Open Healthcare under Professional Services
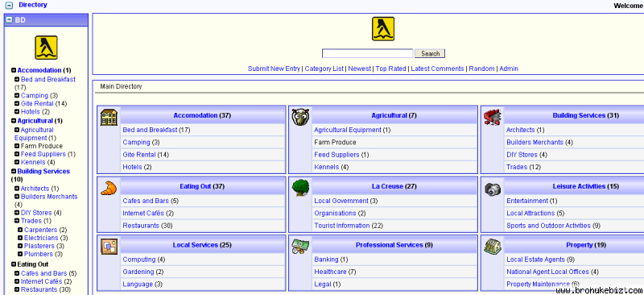Viewport: 644px width, 295px height. pos(330,272)
